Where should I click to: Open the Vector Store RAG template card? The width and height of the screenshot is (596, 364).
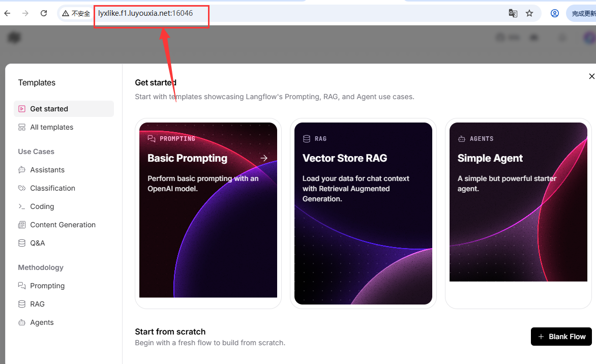364,213
